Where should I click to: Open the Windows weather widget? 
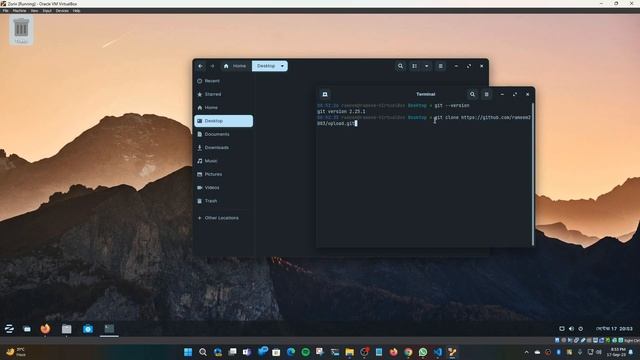coord(16,352)
